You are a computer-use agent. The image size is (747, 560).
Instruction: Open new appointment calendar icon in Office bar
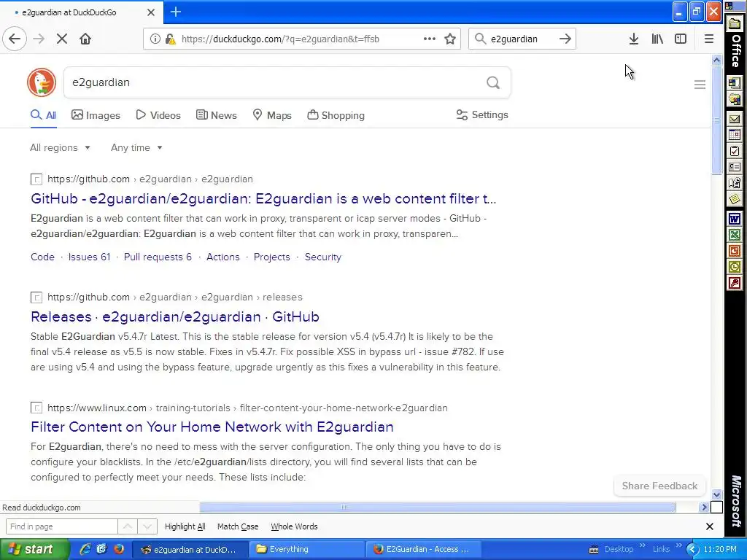(x=734, y=135)
